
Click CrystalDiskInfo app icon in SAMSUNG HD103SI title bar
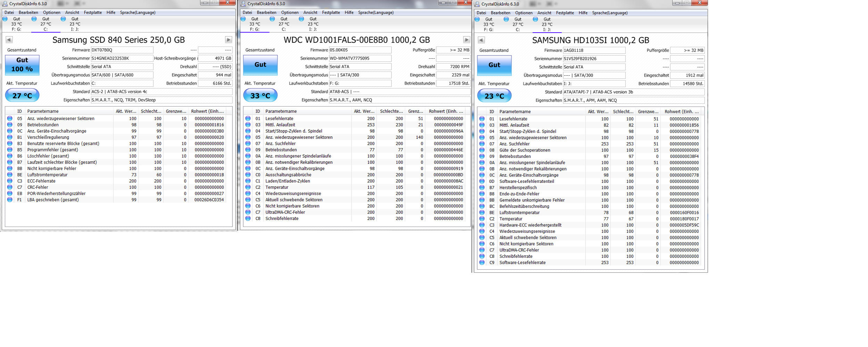pyautogui.click(x=477, y=4)
